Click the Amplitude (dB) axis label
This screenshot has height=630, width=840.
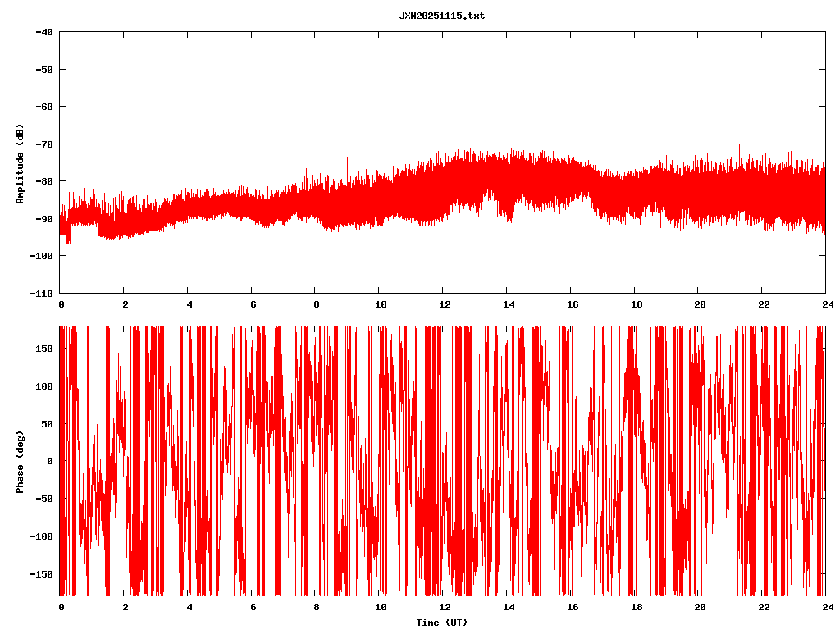click(20, 162)
